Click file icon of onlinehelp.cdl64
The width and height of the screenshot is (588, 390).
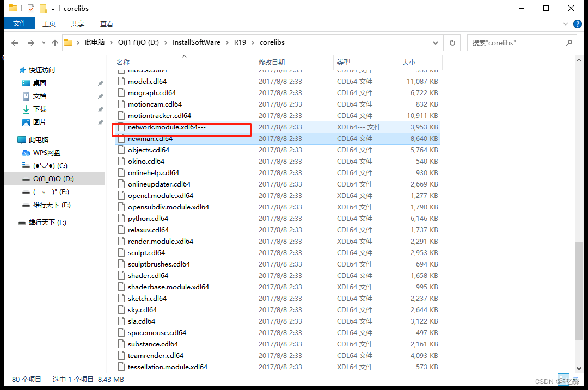tap(121, 173)
